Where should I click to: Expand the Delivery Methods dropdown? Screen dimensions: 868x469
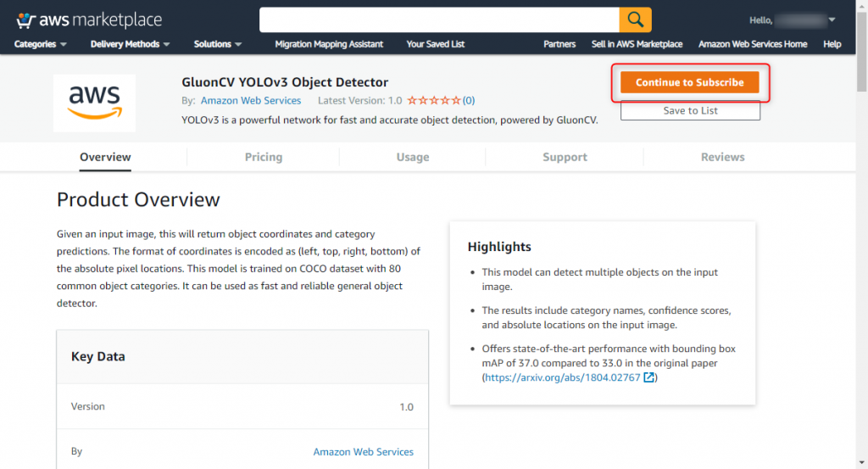(130, 44)
